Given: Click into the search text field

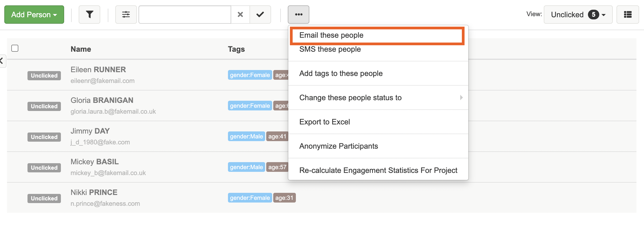Looking at the screenshot, I should tap(185, 15).
